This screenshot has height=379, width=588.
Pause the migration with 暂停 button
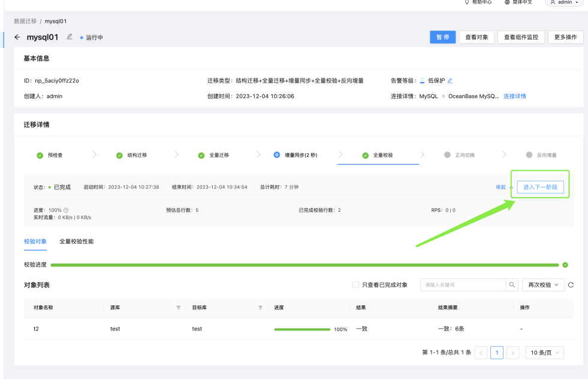point(442,37)
